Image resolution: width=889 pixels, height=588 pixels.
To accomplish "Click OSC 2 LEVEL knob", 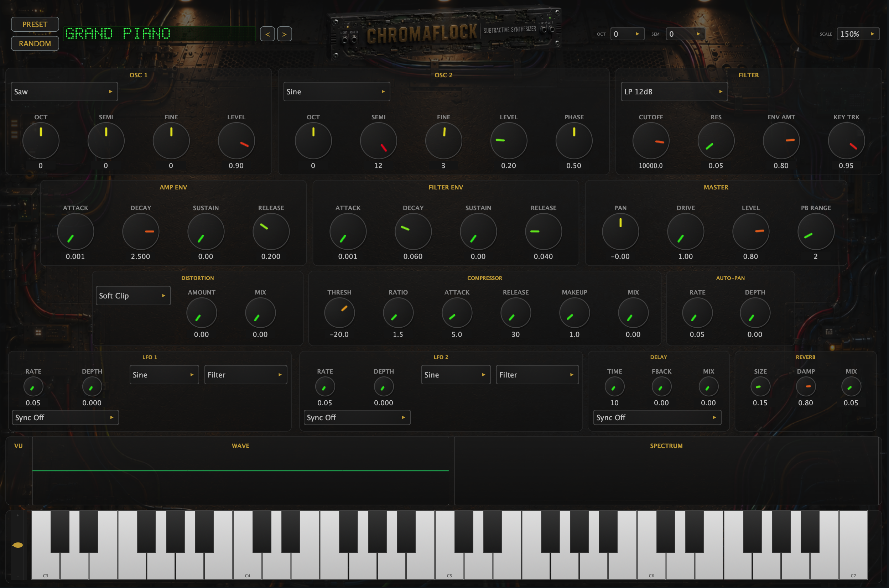I will 509,141.
